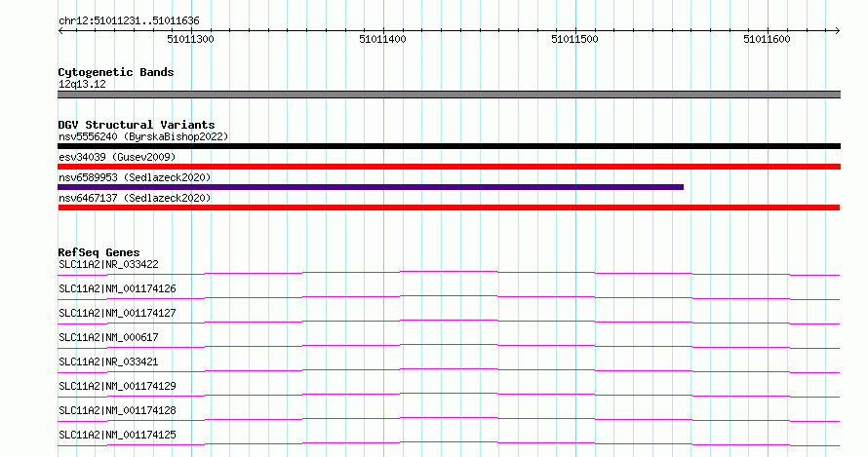Click the gray 12q13.12 cytogenetic band bar
Image resolution: width=868 pixels, height=457 pixels.
coord(449,95)
